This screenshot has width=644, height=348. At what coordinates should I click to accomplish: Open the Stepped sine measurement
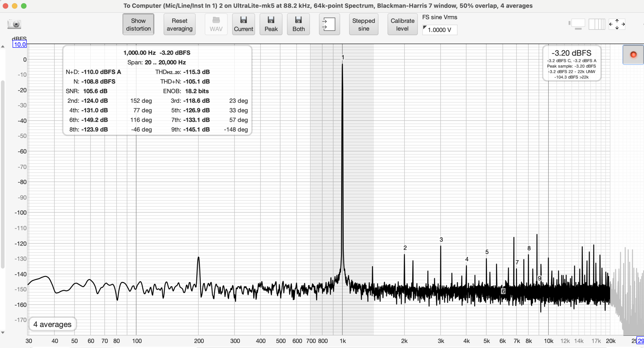coord(364,24)
